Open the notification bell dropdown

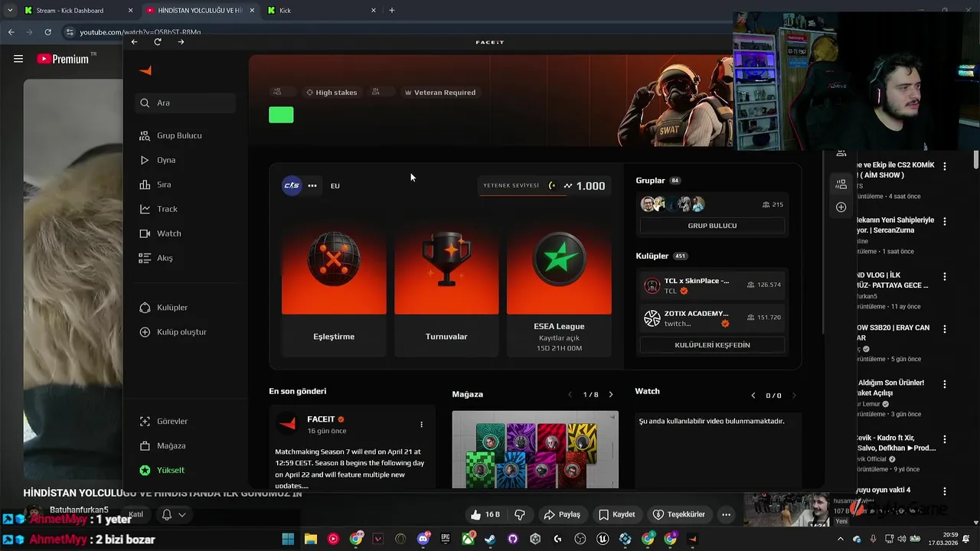(173, 515)
